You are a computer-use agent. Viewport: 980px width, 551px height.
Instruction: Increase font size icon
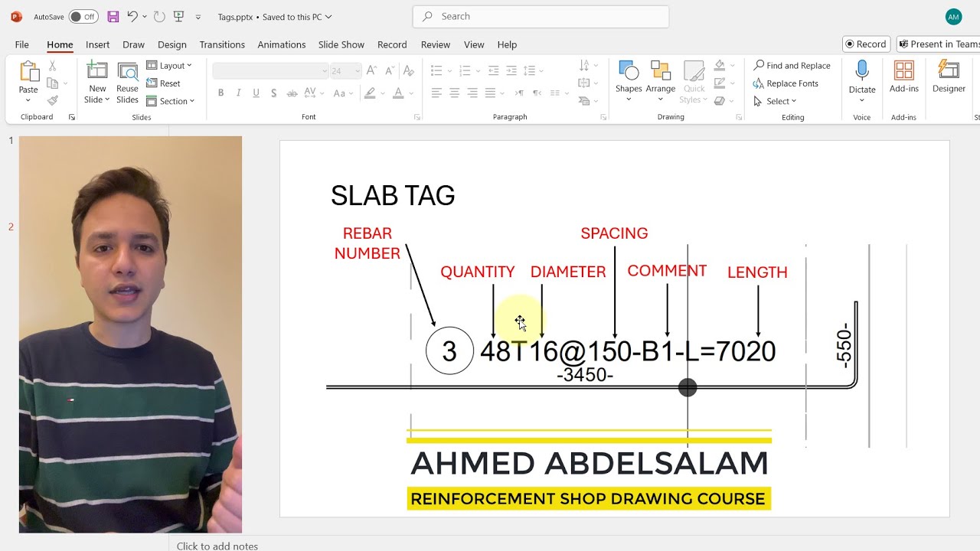coord(371,70)
